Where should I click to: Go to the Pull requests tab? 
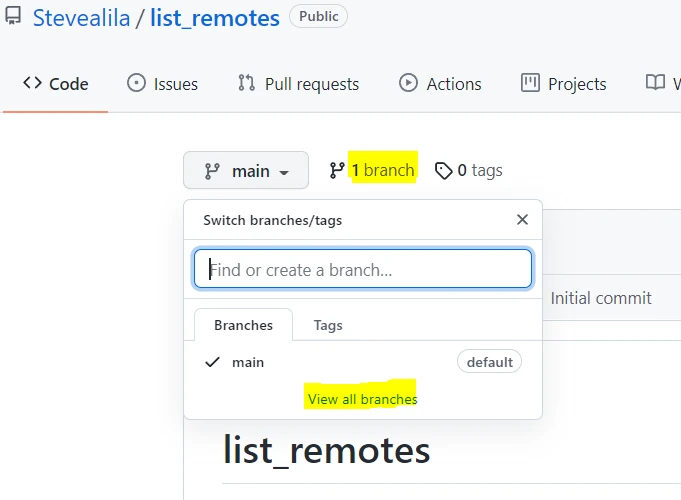pos(298,84)
